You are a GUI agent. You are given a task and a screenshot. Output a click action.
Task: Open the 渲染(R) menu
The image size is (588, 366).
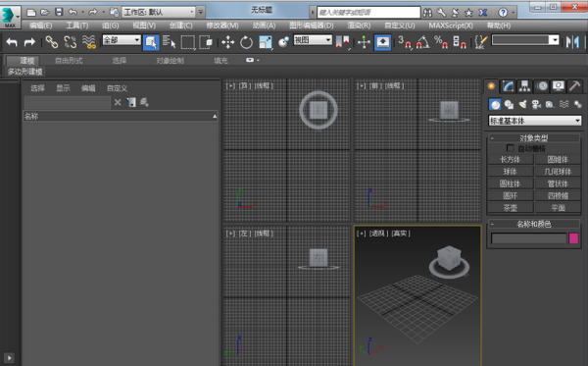click(359, 26)
